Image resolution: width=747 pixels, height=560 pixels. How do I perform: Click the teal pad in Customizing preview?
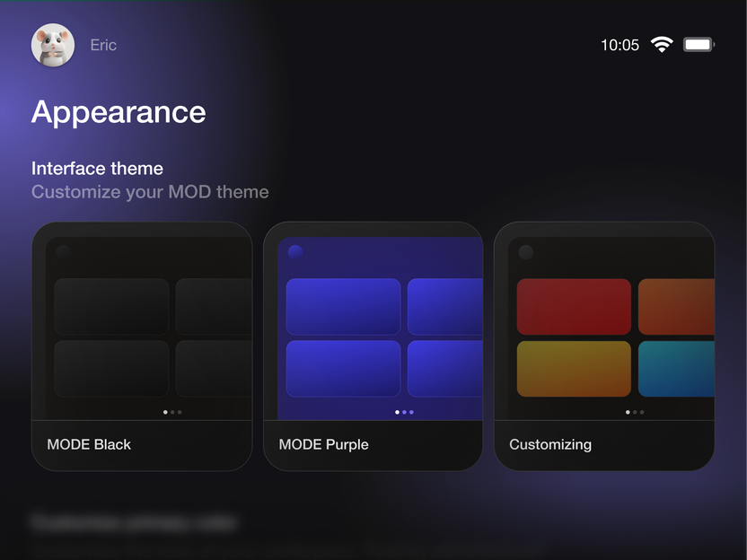point(676,369)
